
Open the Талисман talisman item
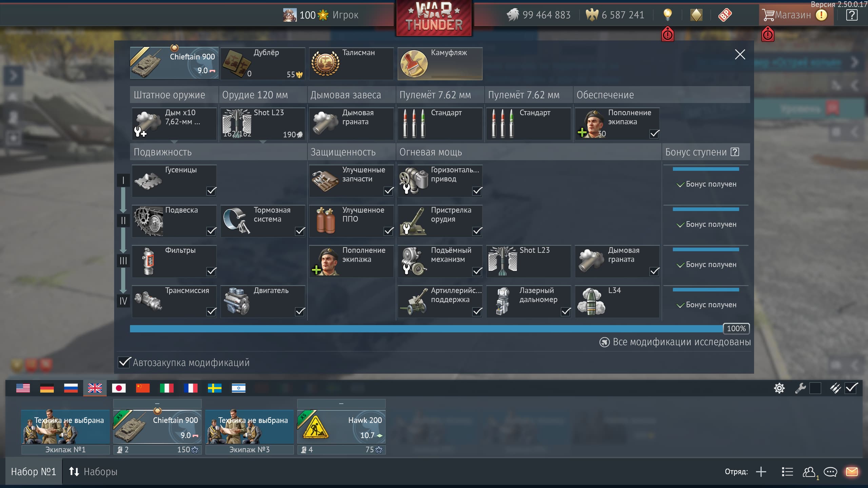click(351, 63)
